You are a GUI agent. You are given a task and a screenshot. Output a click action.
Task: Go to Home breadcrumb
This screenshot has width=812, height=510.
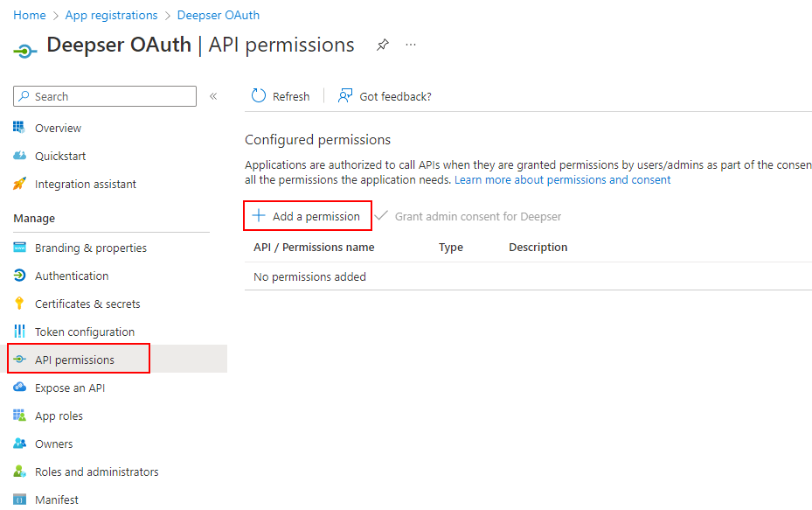click(x=30, y=15)
